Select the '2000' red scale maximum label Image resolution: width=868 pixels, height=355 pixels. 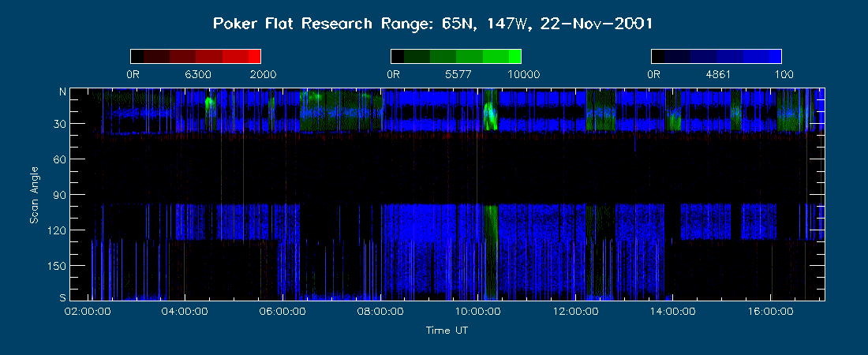tap(263, 75)
